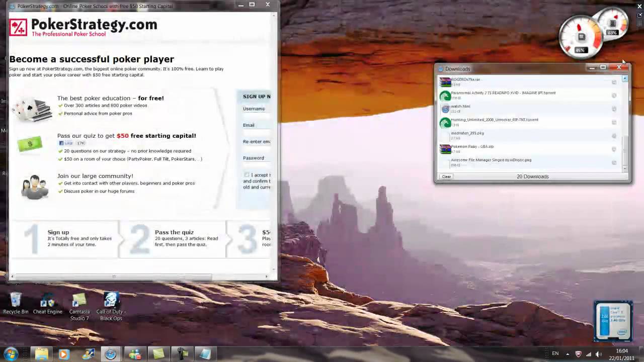Launch Cheat Engine from the desktop
The image size is (644, 362).
pos(47,303)
